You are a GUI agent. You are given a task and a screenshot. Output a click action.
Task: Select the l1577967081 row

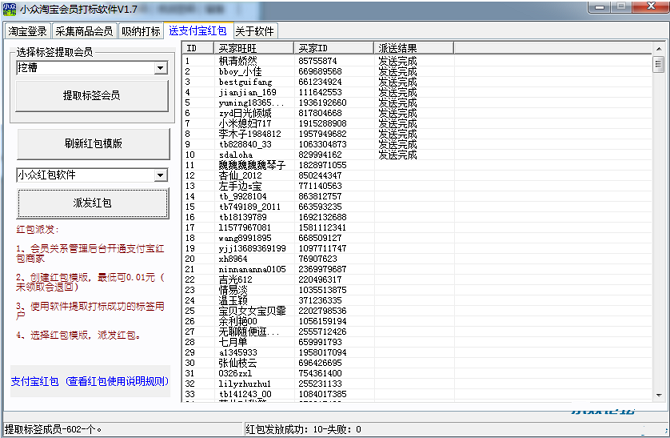coord(417,228)
